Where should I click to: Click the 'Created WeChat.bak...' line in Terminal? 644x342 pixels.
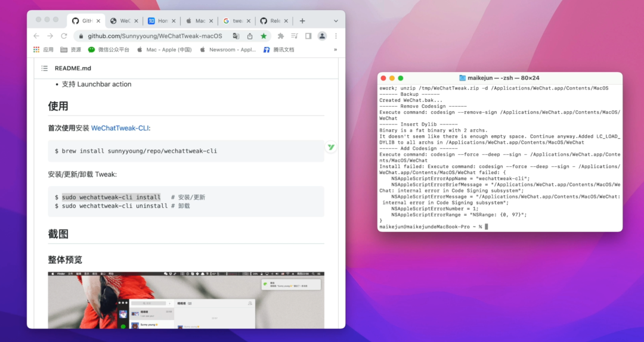pos(411,100)
